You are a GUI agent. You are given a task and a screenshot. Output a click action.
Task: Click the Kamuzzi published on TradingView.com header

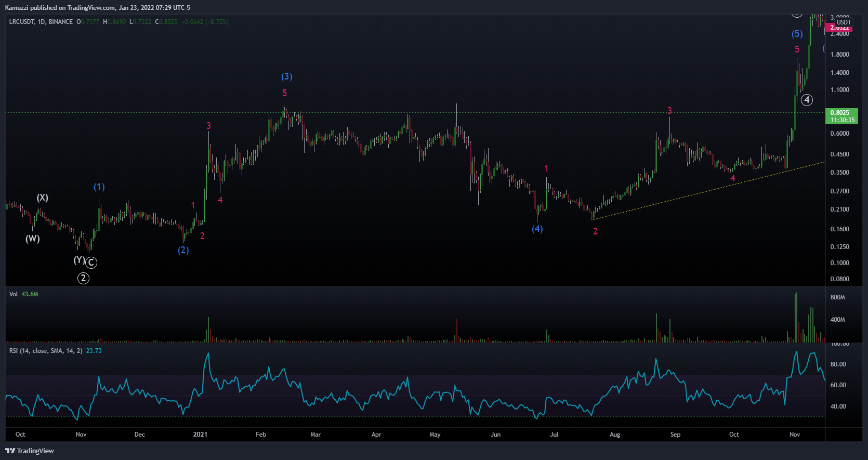(98, 7)
